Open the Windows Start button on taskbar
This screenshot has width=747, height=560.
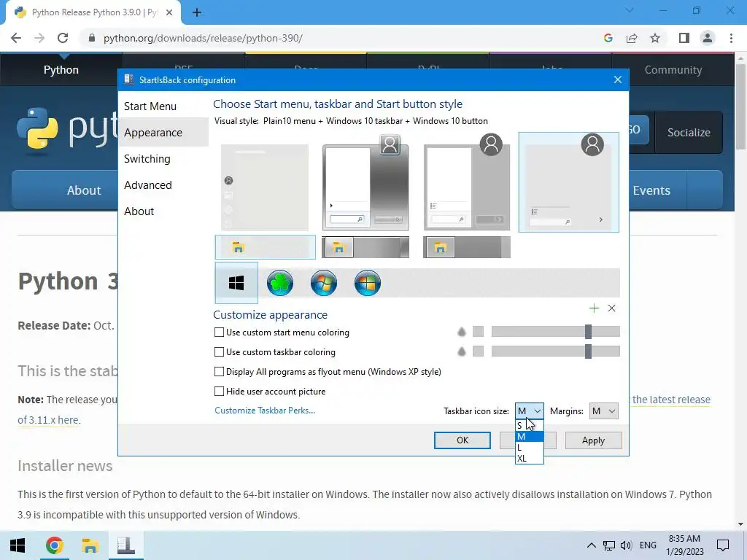tap(18, 545)
